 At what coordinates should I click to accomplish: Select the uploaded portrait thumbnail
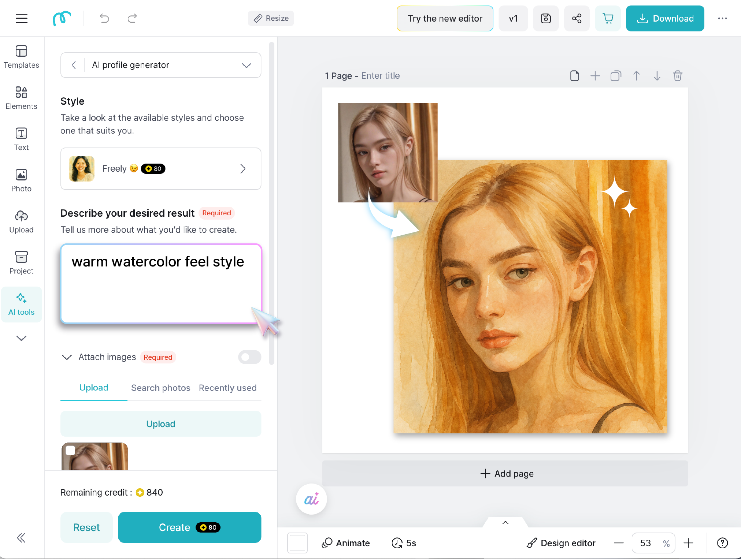(x=95, y=456)
